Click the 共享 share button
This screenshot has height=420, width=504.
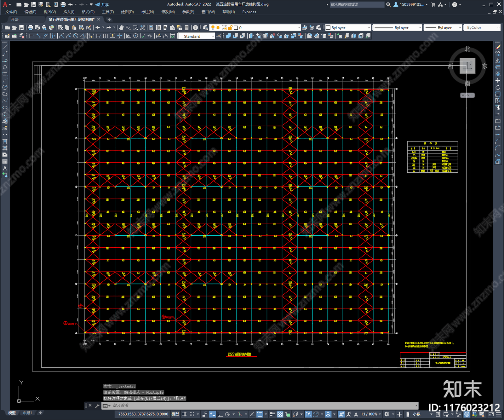(102, 4)
